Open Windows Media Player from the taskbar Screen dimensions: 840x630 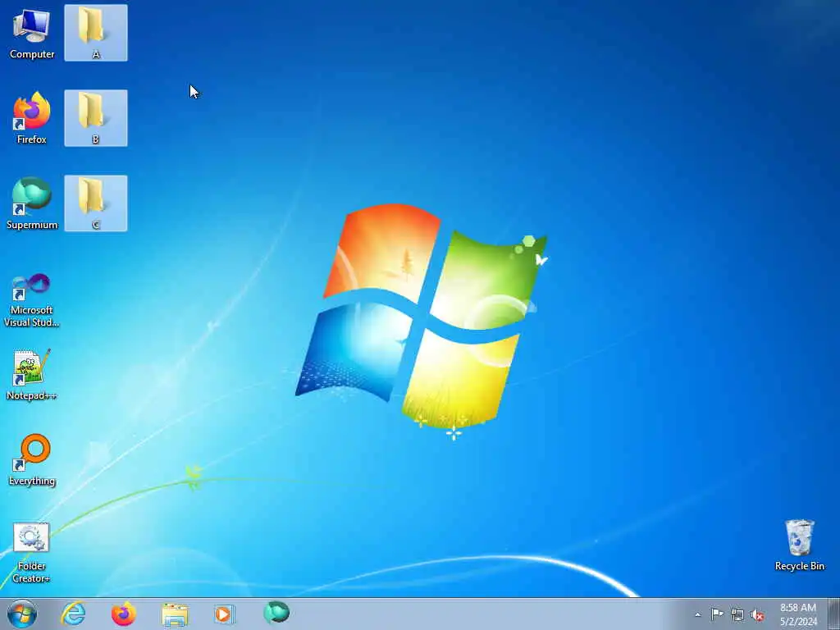[224, 614]
